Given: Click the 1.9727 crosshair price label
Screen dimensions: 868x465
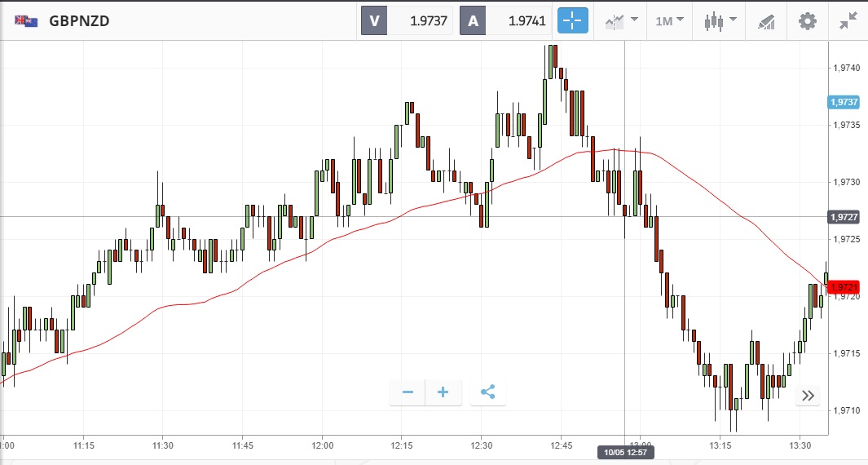Looking at the screenshot, I should pyautogui.click(x=844, y=217).
